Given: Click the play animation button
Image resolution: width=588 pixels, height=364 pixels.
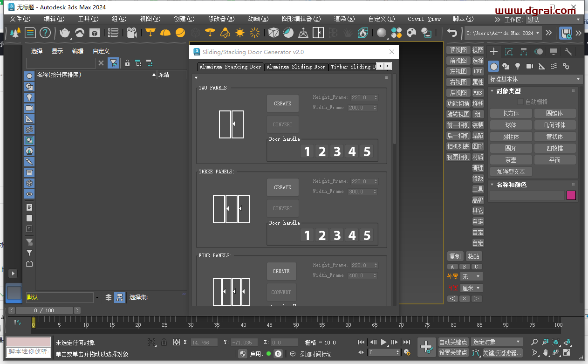Looking at the screenshot, I should pyautogui.click(x=383, y=342).
